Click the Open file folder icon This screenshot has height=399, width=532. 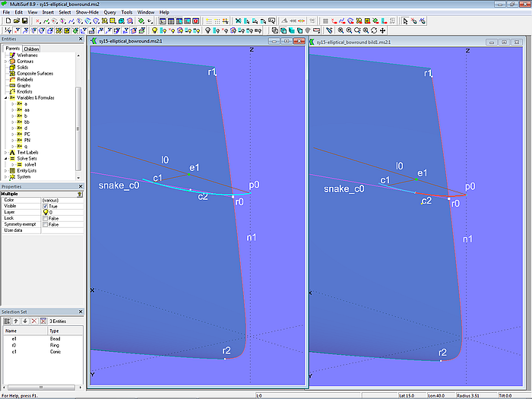pos(15,21)
